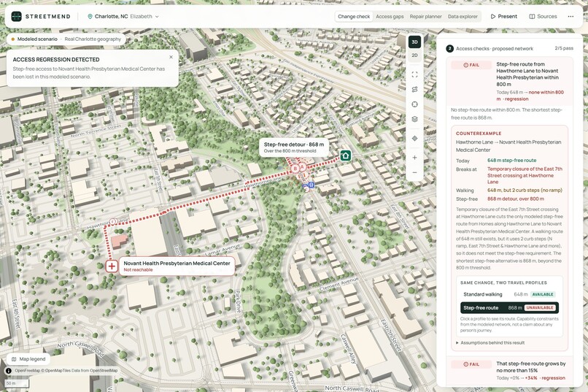Click waypoint marker A on the route
The width and height of the screenshot is (588, 392).
(x=302, y=167)
